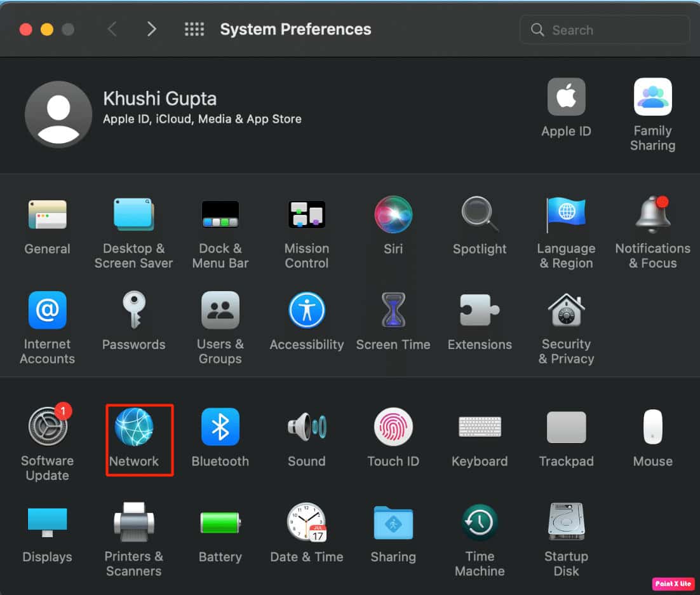Open Family Sharing settings
This screenshot has height=595, width=700.
click(x=653, y=97)
